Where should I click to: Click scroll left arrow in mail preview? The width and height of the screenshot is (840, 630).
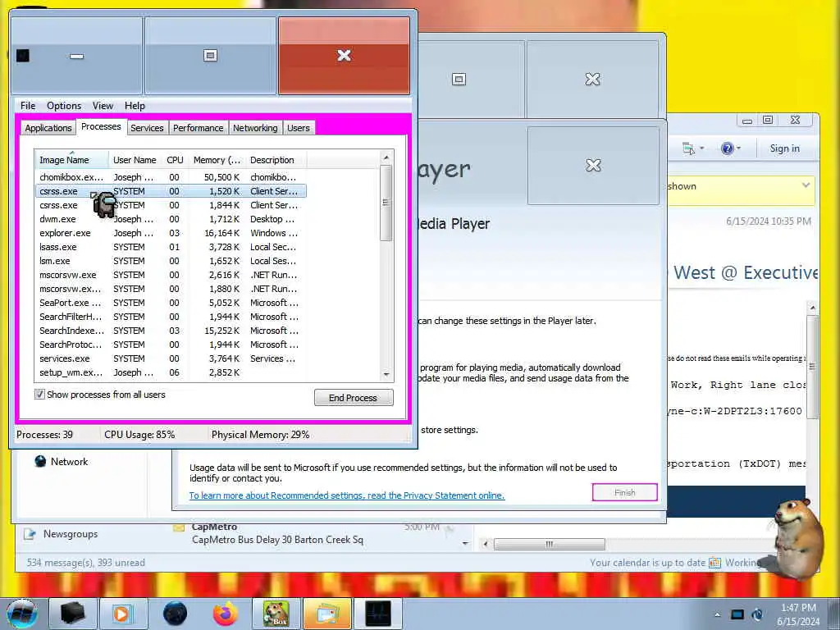click(x=486, y=545)
